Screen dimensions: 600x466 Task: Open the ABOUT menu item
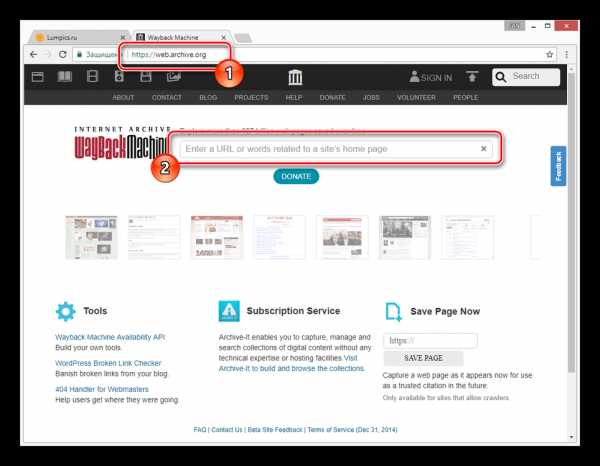(x=123, y=98)
